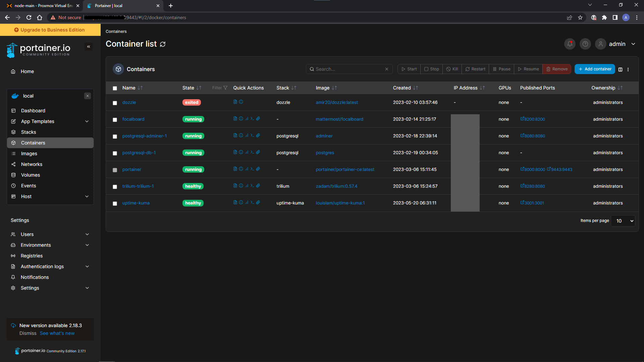Open inspect icon for trilium-trilium-1
This screenshot has height=362, width=644.
[x=241, y=186]
